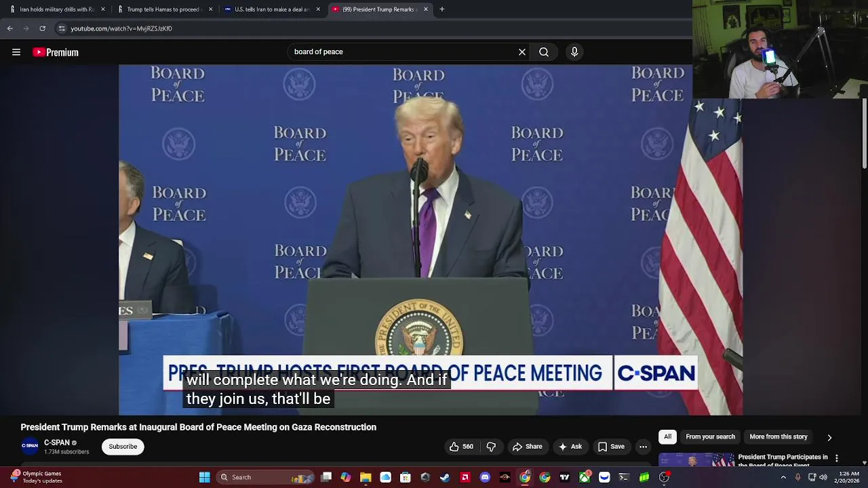868x488 pixels.
Task: Show more chips with the right chevron
Action: point(829,437)
